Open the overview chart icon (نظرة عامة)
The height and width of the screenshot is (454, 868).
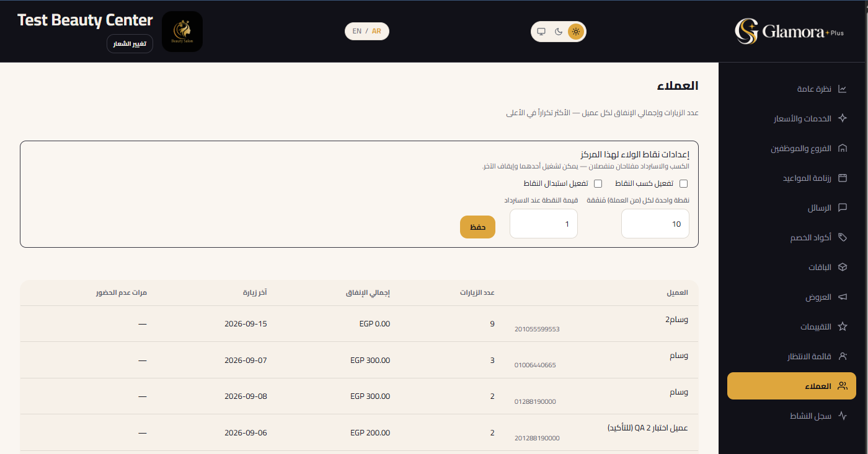842,89
